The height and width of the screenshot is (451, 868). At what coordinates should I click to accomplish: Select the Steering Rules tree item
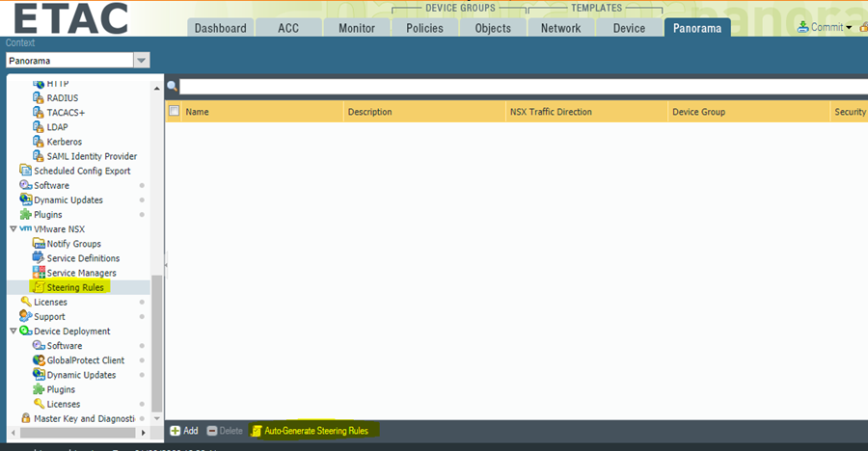(x=75, y=287)
